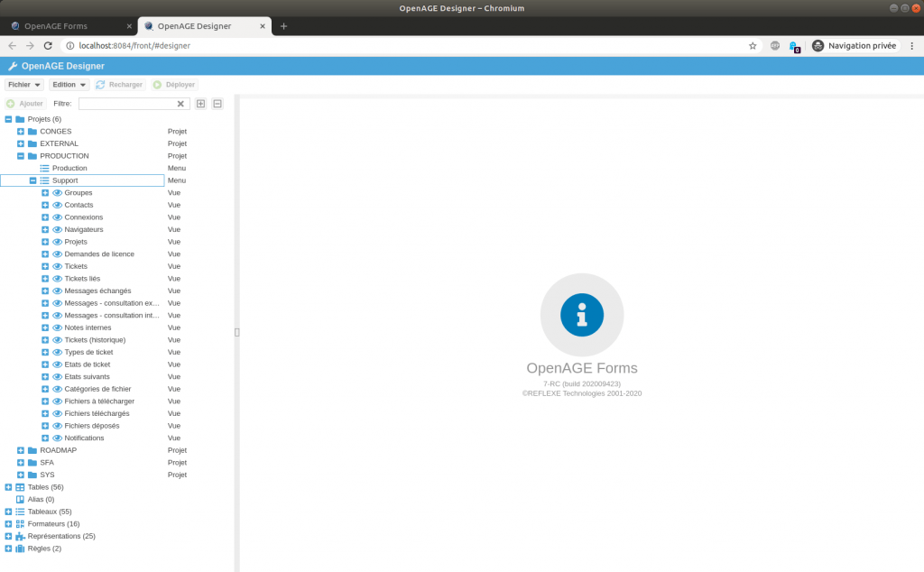Image resolution: width=924 pixels, height=572 pixels.
Task: Click the eye icon of the Groupes view
Action: click(x=57, y=193)
